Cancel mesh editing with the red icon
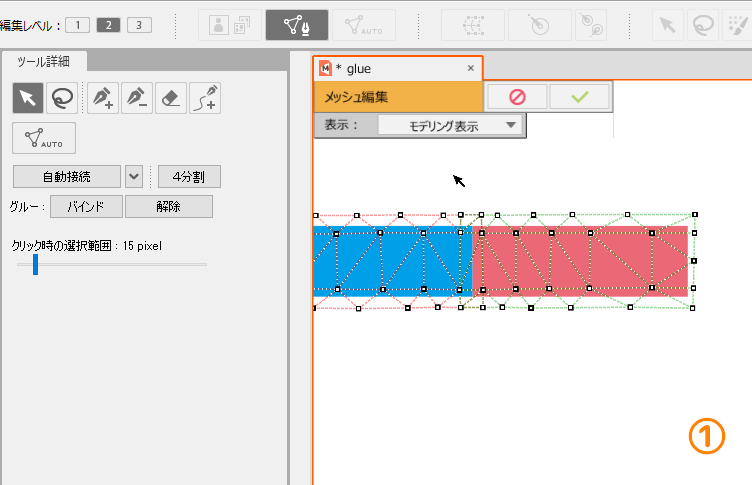 516,97
